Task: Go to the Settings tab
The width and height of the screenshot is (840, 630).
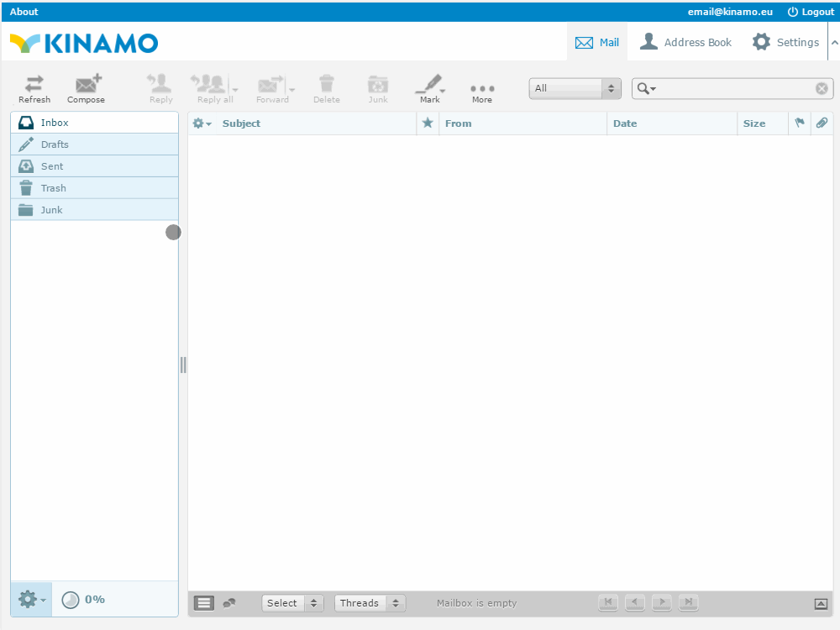Action: tap(785, 42)
